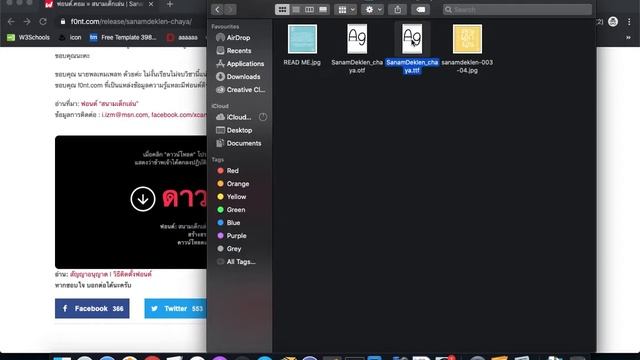640x360 pixels.
Task: Open the aaaaaa bookmark
Action: [x=183, y=38]
